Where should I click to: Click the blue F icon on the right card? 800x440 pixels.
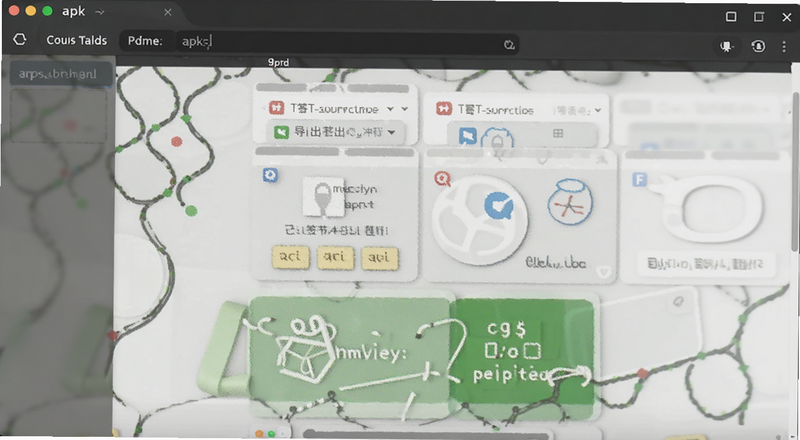639,179
